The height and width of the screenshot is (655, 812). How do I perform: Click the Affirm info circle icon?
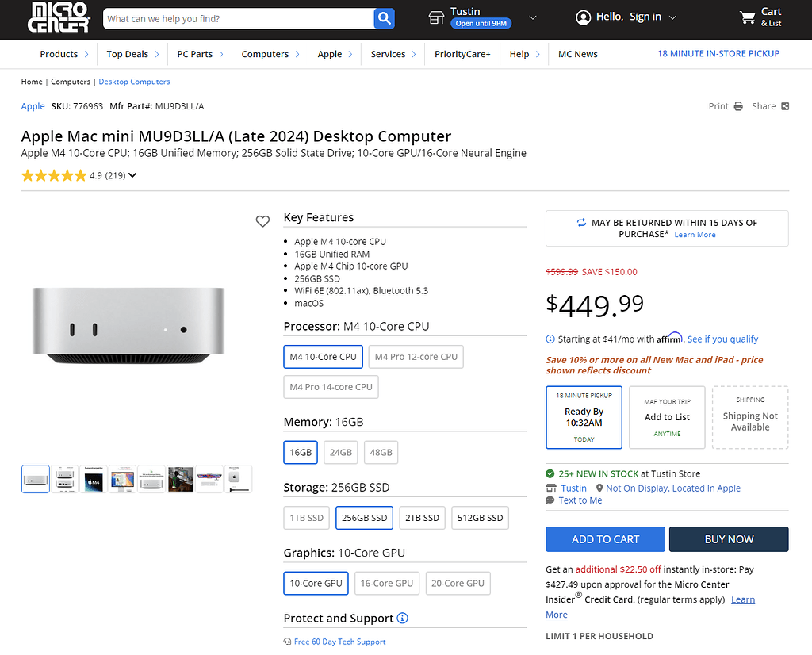(550, 339)
